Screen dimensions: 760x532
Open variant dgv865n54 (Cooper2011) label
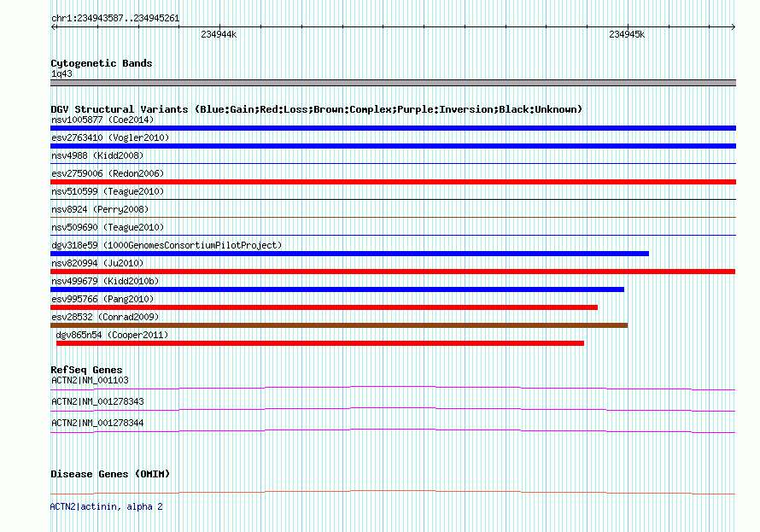[112, 335]
